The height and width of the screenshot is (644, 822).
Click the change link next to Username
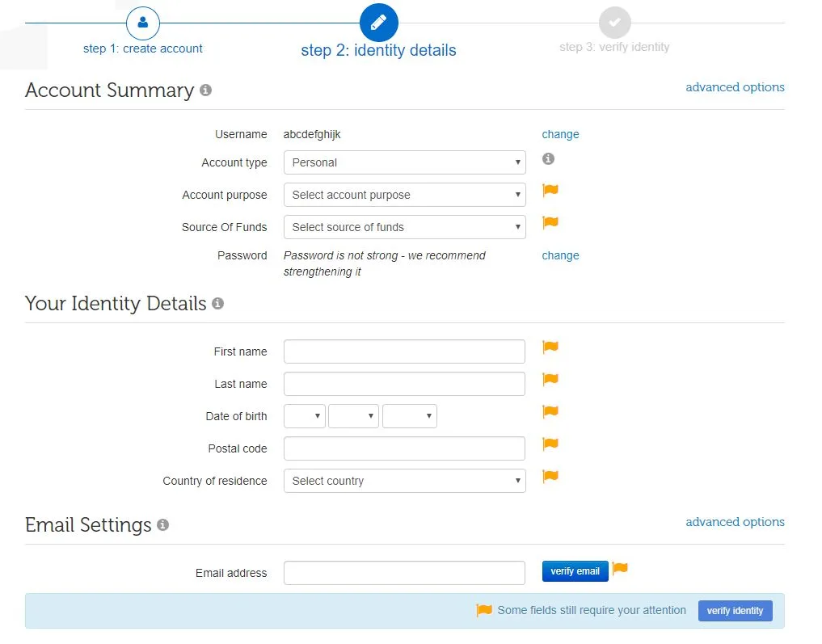pos(560,134)
